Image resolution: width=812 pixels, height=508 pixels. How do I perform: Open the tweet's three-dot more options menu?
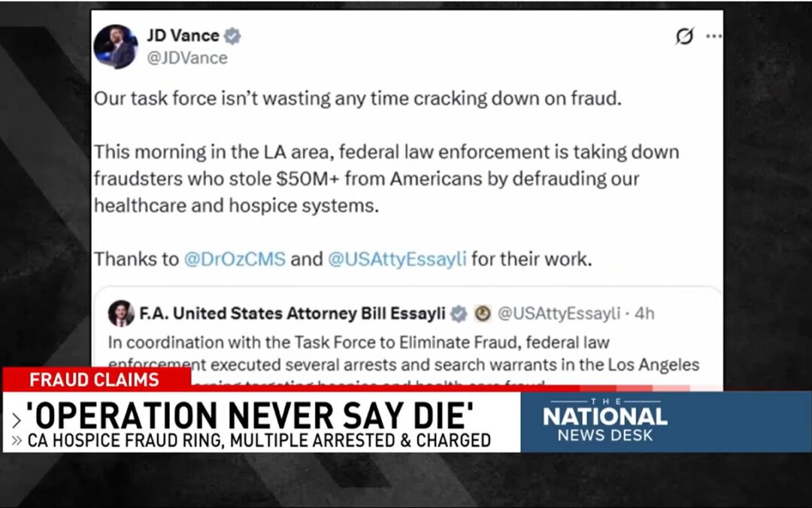pos(714,35)
